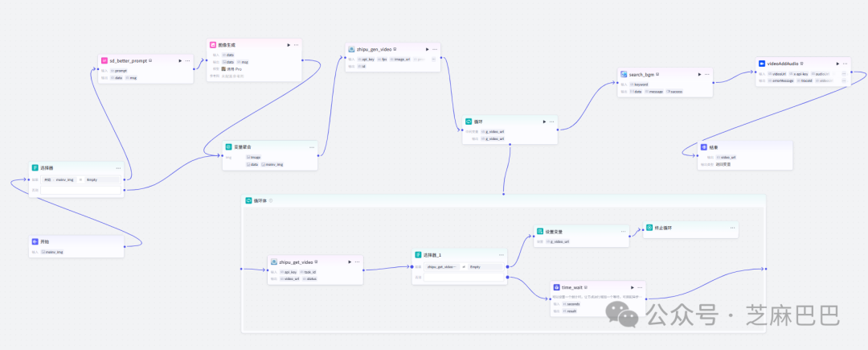Click plugin badge beside sd_better_prompt title
The width and height of the screenshot is (868, 350).
(x=150, y=60)
